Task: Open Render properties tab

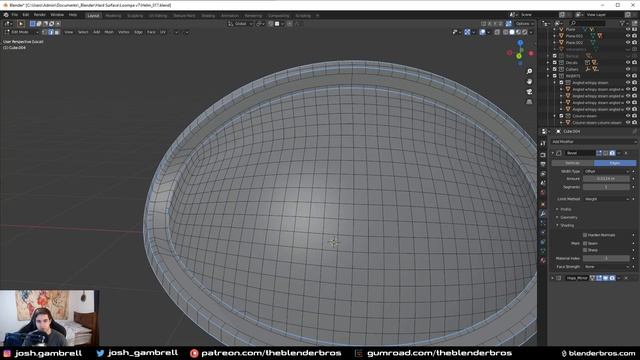Action: [x=543, y=155]
